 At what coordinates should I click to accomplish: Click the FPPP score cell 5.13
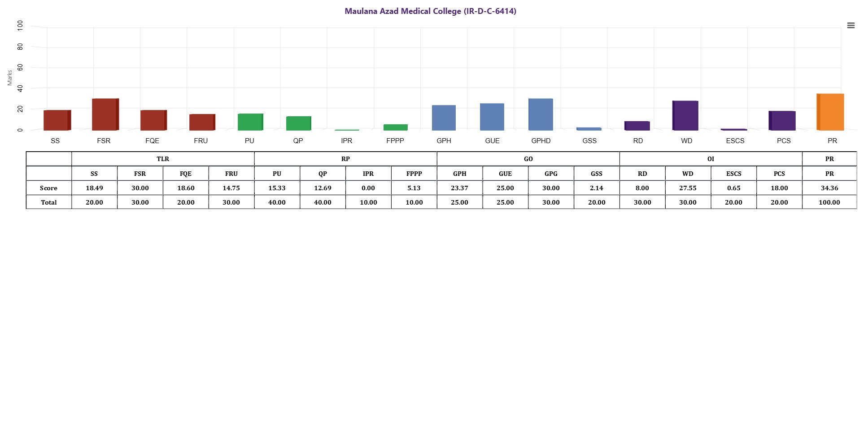[x=414, y=188]
